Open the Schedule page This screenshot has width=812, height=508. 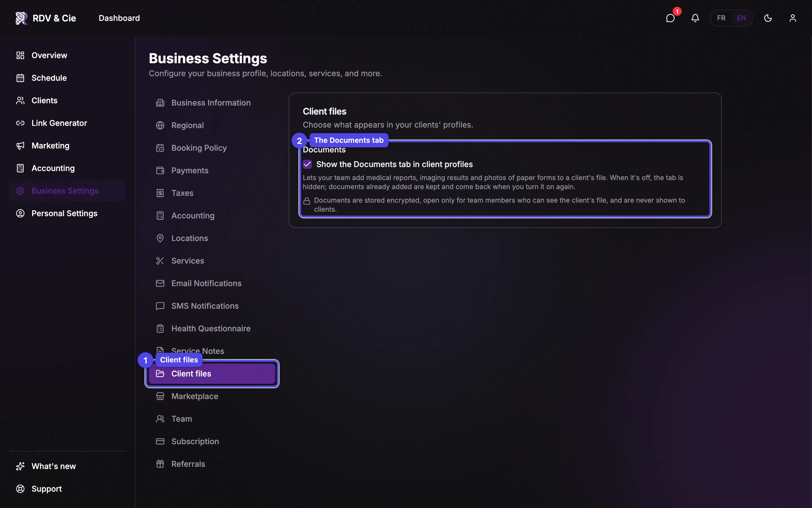pos(67,78)
